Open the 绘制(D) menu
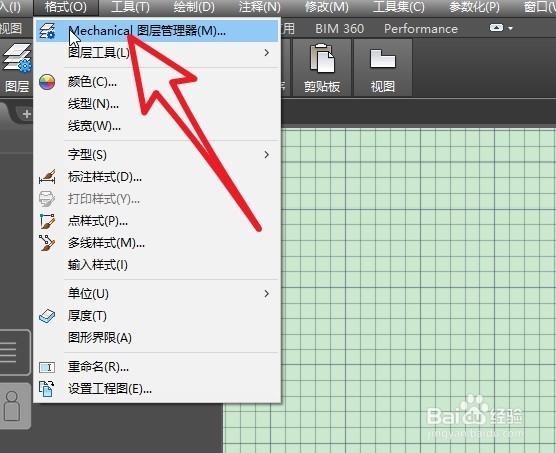This screenshot has width=556, height=453. click(x=194, y=7)
